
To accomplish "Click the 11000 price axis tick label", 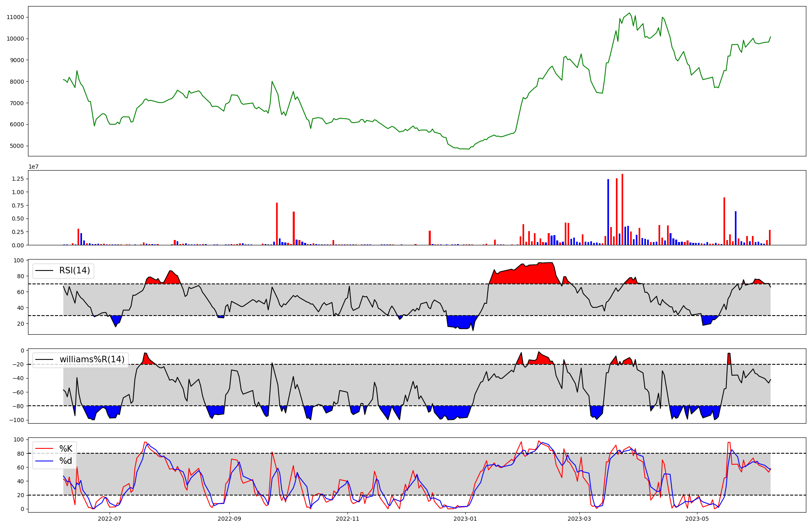I will (15, 17).
